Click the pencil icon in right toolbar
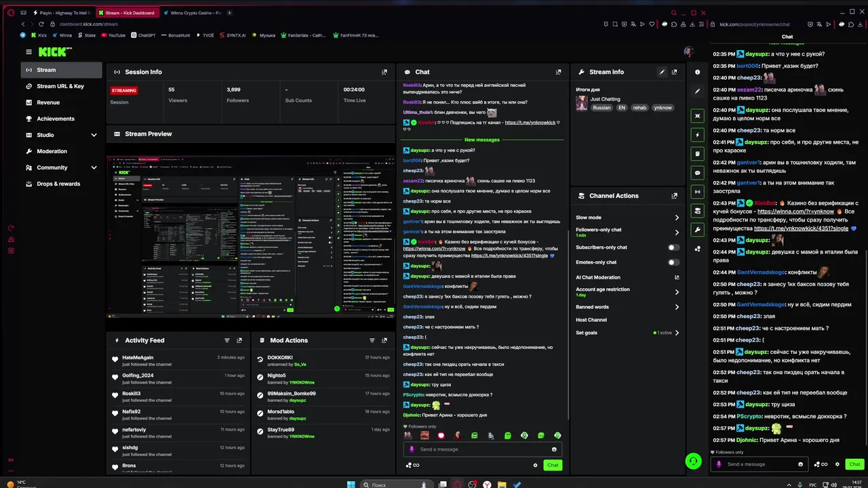The image size is (868, 488). pos(697,91)
